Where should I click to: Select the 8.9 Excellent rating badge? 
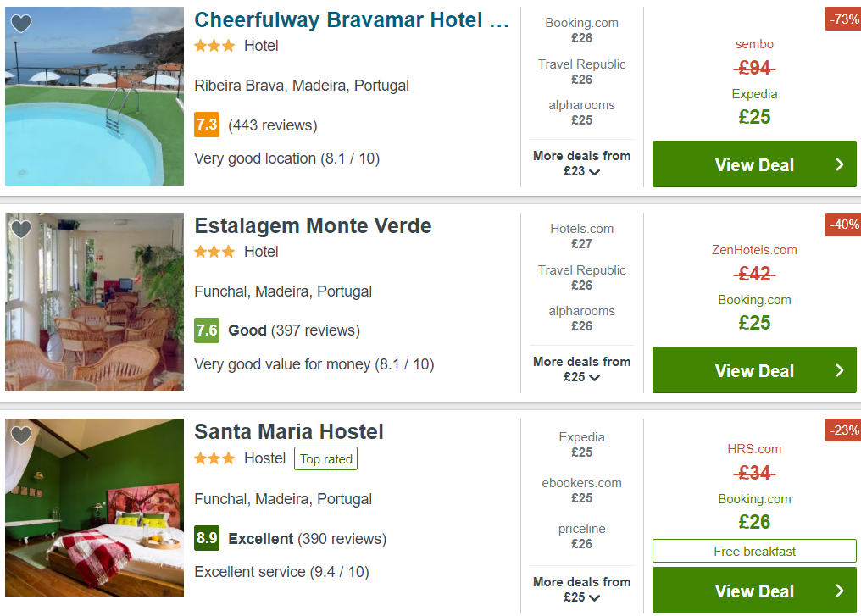click(207, 538)
